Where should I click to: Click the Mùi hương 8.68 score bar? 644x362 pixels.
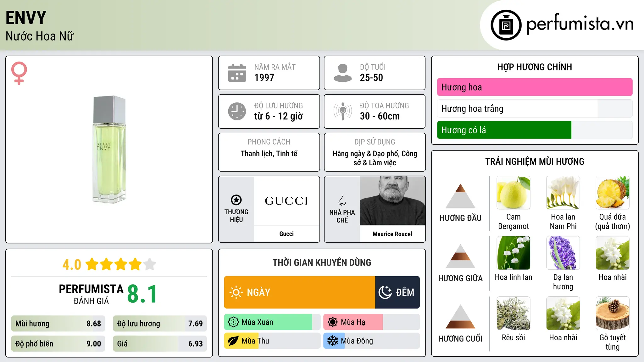pyautogui.click(x=58, y=324)
